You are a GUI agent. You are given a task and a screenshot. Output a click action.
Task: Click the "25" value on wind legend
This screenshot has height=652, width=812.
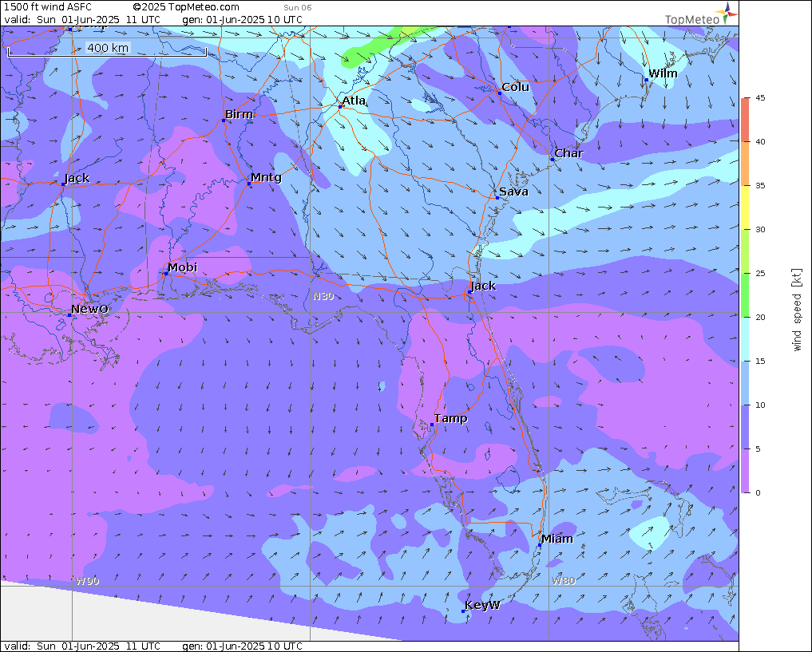(x=760, y=273)
